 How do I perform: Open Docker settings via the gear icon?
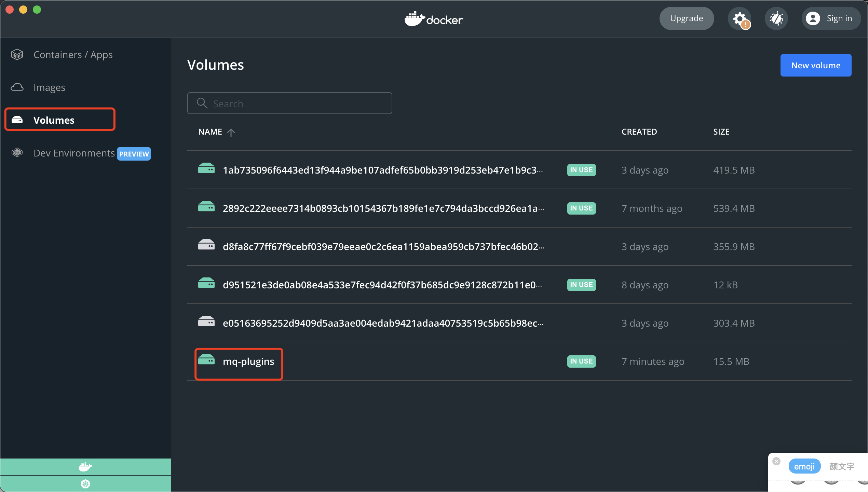740,18
